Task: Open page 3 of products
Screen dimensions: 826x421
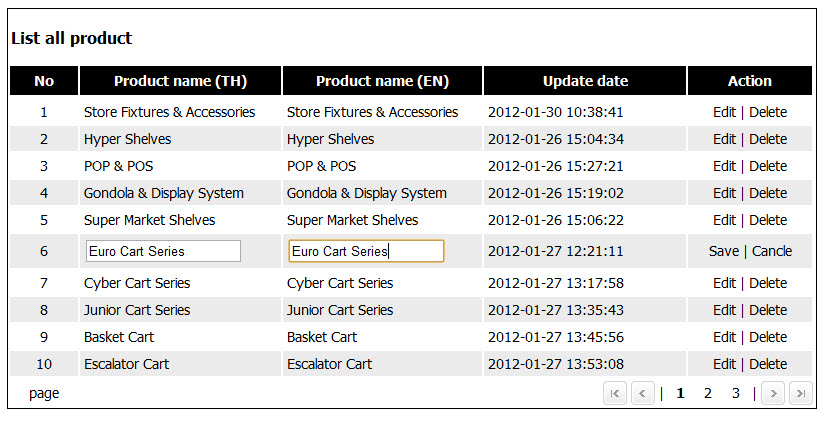Action: pos(735,394)
